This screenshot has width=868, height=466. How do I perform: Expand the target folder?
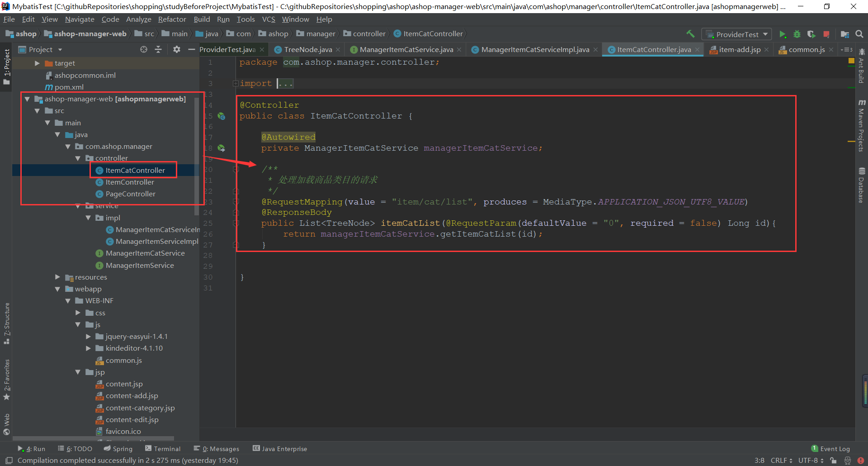pos(38,63)
